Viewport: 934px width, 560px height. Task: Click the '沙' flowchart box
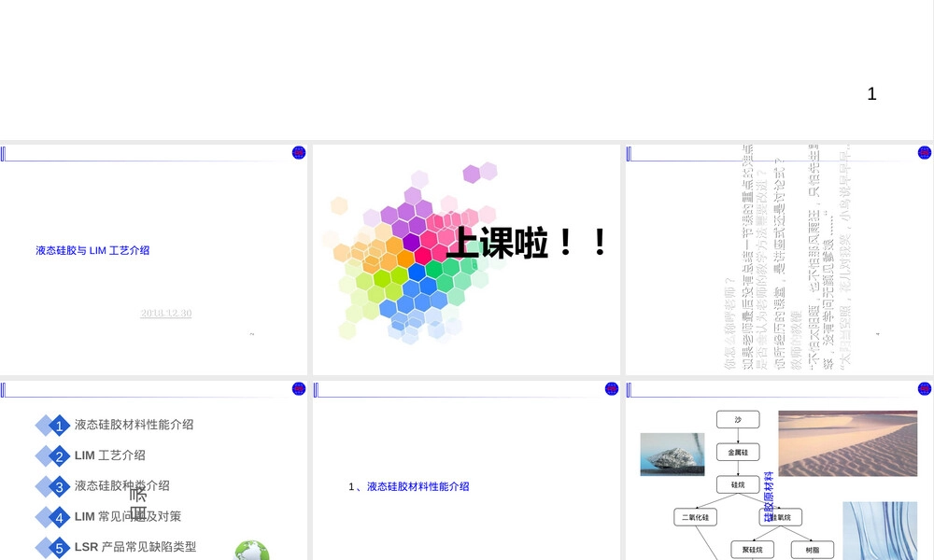pyautogui.click(x=738, y=420)
